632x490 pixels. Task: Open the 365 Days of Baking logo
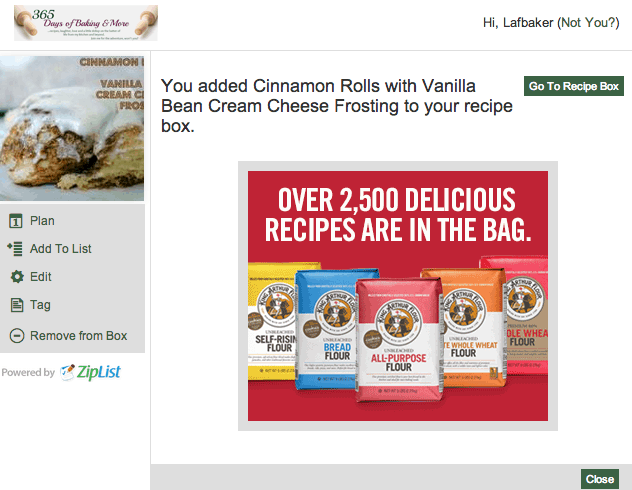[x=86, y=23]
